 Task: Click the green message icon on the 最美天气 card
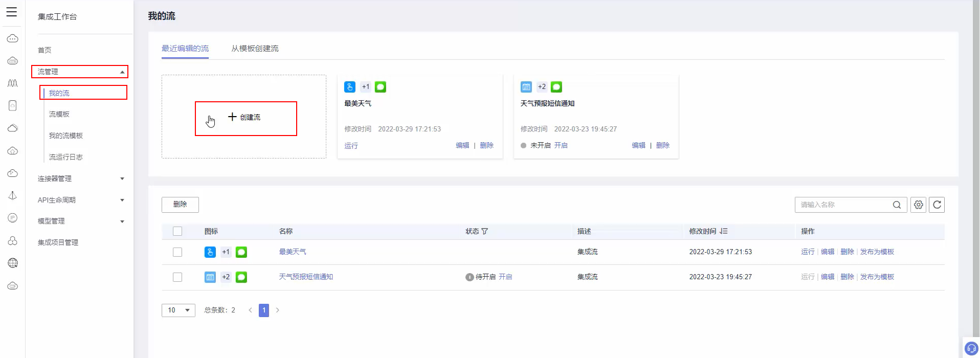381,87
